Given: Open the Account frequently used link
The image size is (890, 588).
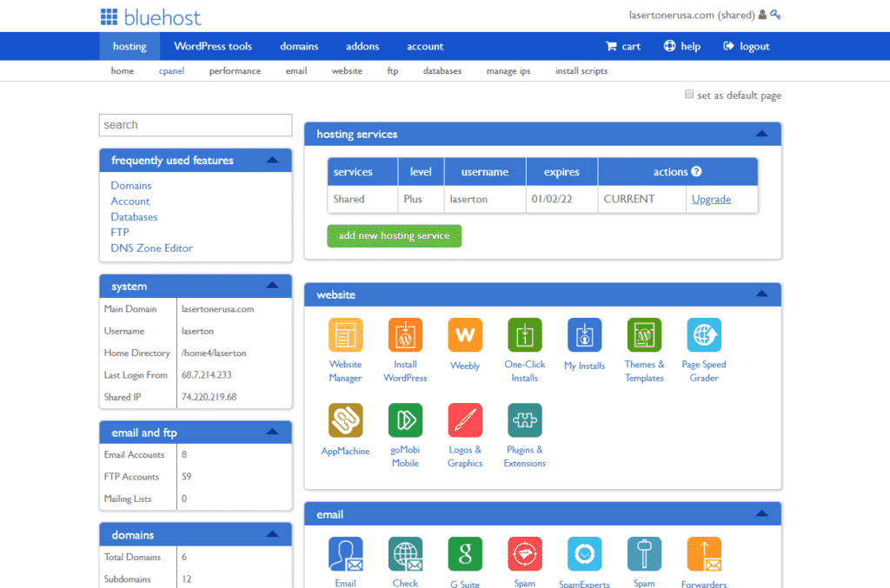Looking at the screenshot, I should coord(130,202).
